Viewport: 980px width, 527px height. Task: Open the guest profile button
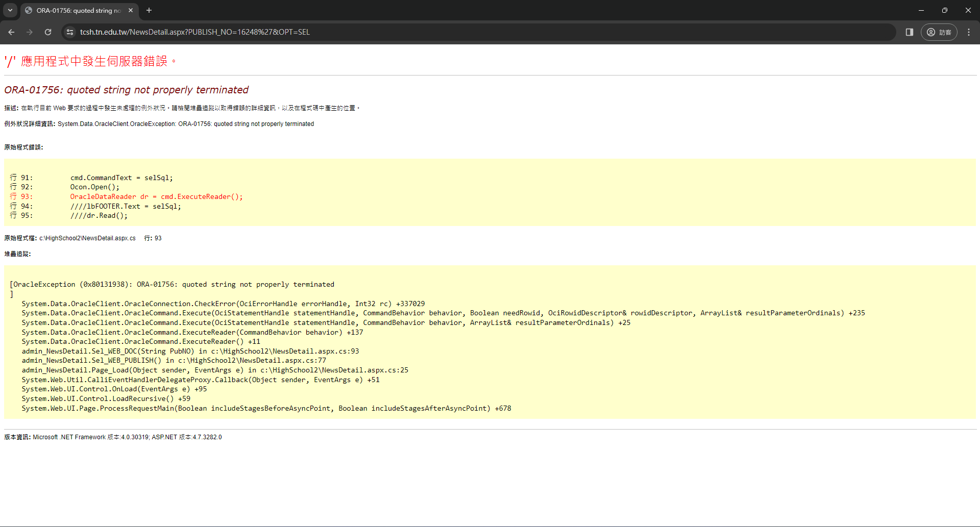pos(939,32)
